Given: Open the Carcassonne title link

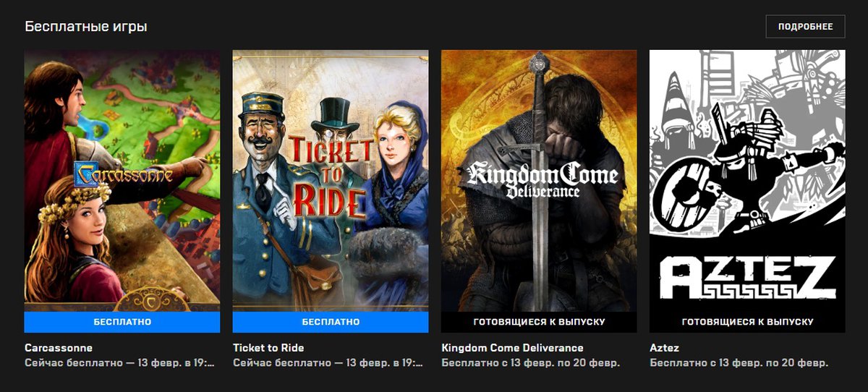Looking at the screenshot, I should click(59, 348).
